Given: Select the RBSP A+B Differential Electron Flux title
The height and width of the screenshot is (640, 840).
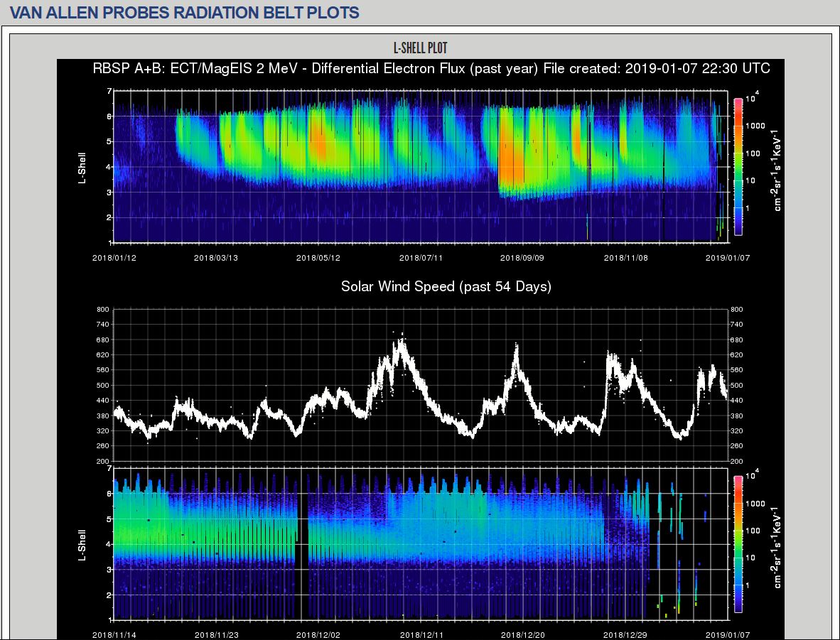Looking at the screenshot, I should (x=431, y=69).
